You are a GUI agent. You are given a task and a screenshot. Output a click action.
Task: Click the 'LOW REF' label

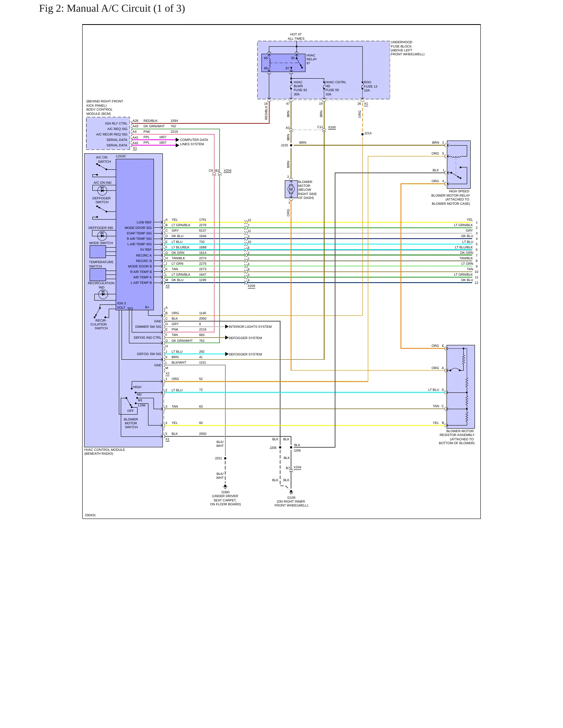144,222
